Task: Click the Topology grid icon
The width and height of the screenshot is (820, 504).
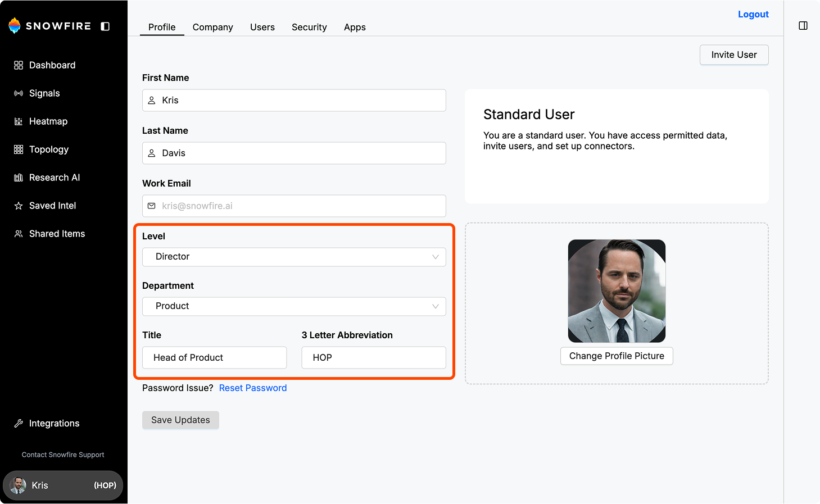Action: pyautogui.click(x=19, y=149)
